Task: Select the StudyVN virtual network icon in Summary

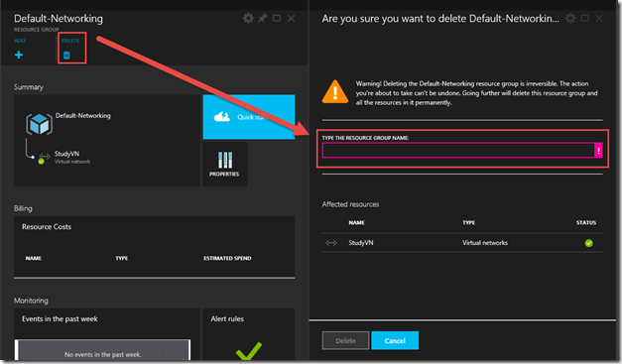Action: [x=44, y=158]
